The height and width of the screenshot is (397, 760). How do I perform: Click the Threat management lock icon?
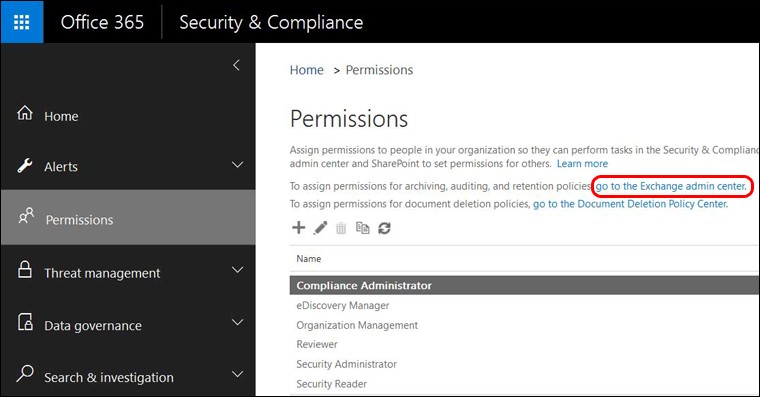pyautogui.click(x=25, y=270)
